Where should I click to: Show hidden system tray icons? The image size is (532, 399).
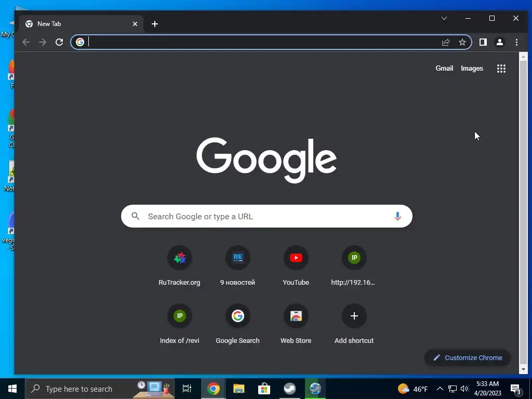[x=440, y=389]
